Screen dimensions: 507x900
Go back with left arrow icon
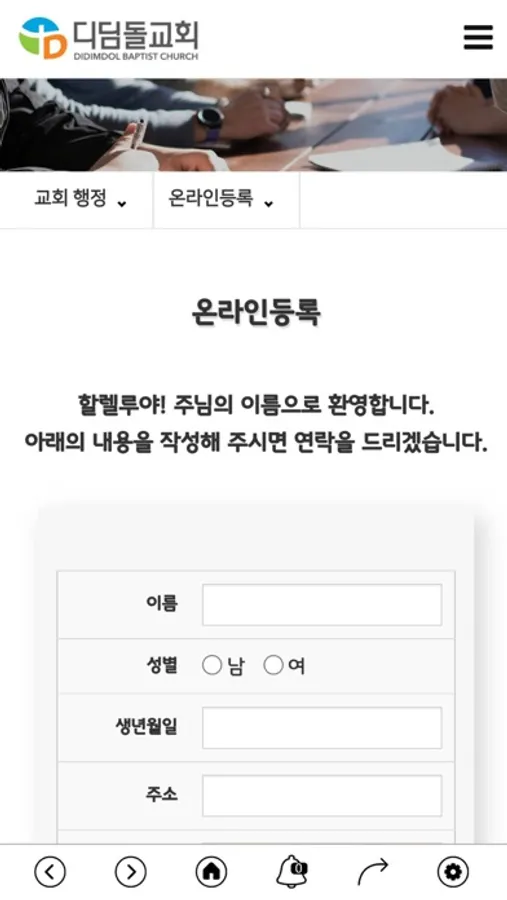[x=50, y=872]
